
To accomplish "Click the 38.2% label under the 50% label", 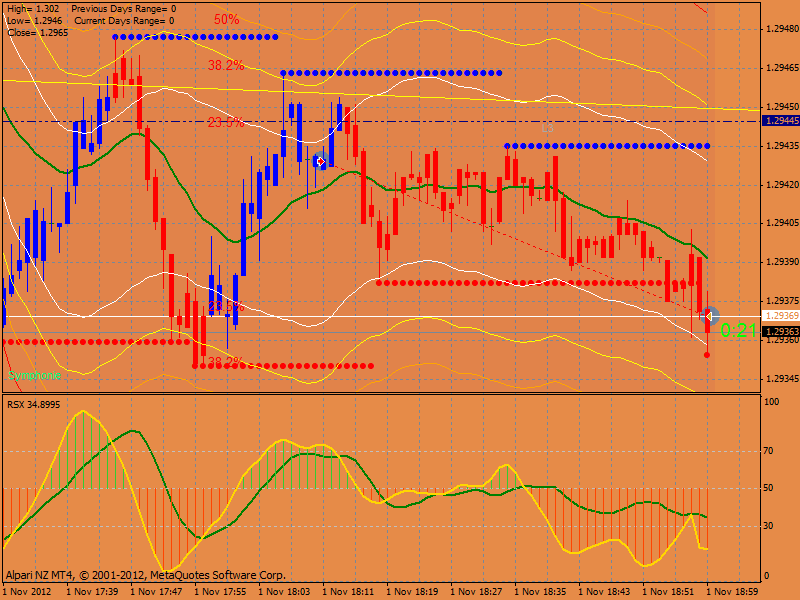I will tap(226, 65).
